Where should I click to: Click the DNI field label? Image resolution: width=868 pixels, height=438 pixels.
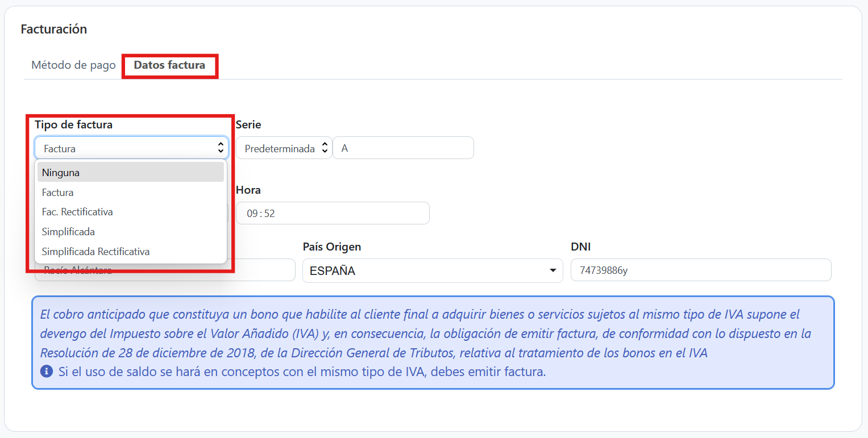[x=581, y=247]
